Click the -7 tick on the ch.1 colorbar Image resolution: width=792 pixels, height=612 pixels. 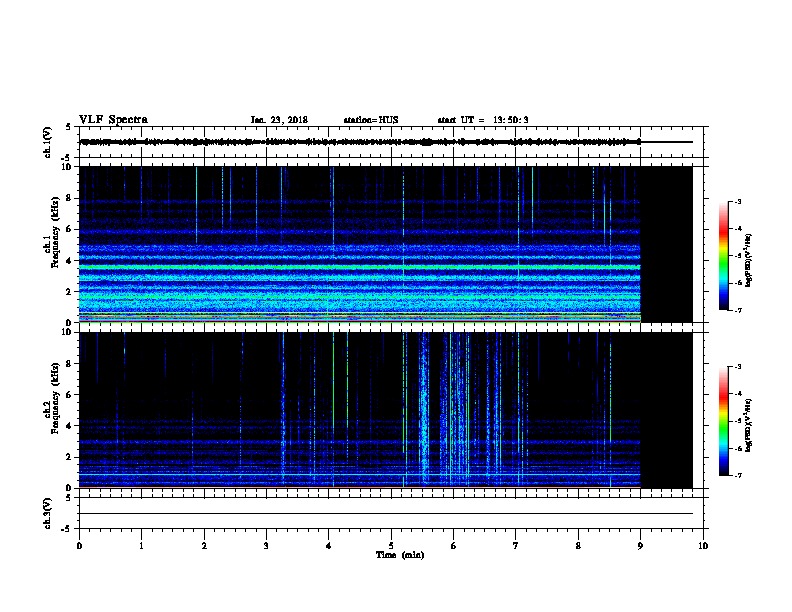[x=737, y=310]
